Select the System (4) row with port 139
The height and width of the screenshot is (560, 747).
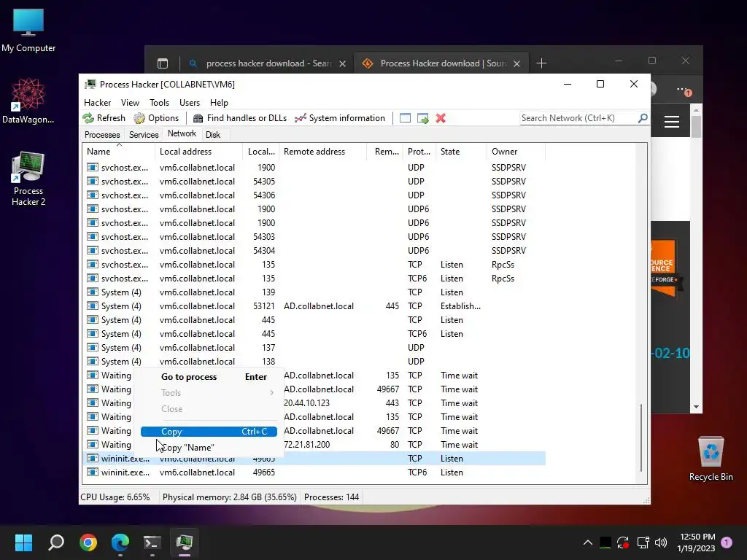click(314, 292)
